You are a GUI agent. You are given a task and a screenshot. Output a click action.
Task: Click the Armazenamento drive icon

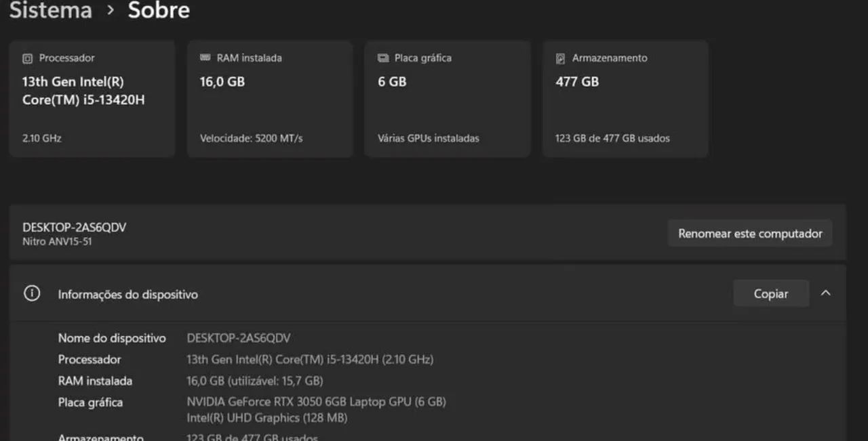point(560,58)
